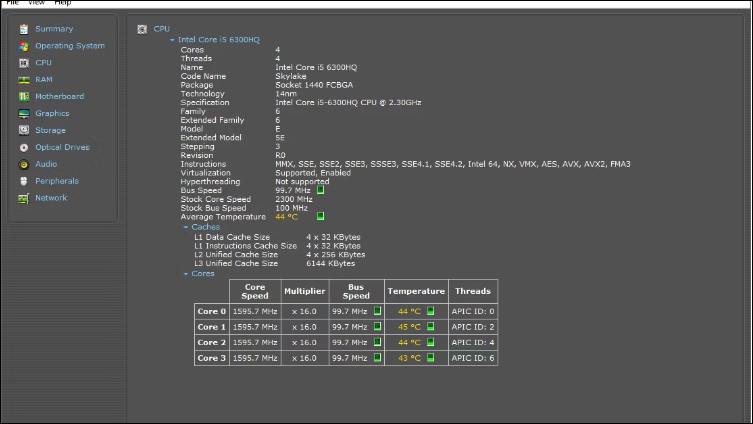Image resolution: width=753 pixels, height=424 pixels.
Task: Click the Summary sidebar icon
Action: click(x=24, y=29)
